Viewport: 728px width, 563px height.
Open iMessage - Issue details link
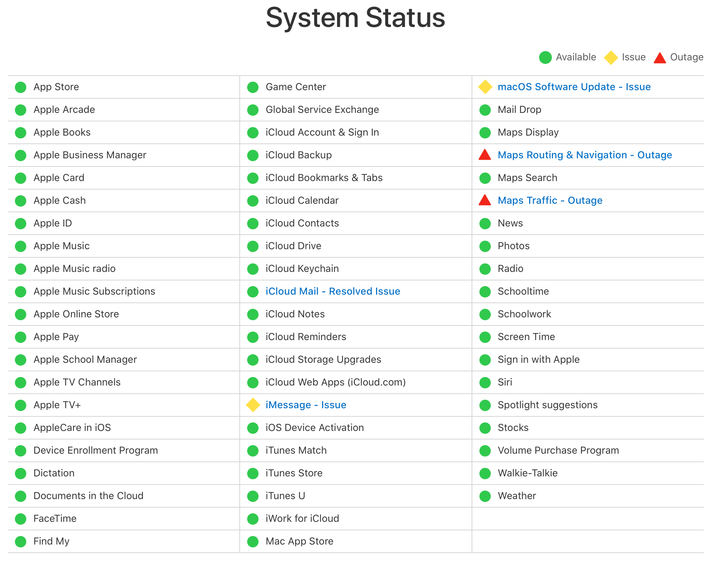[306, 405]
